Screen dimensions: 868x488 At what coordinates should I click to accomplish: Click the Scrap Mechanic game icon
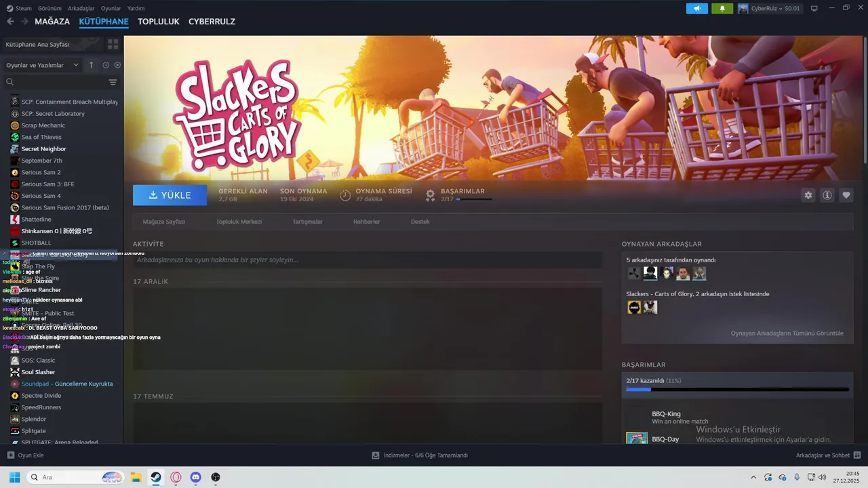point(15,125)
